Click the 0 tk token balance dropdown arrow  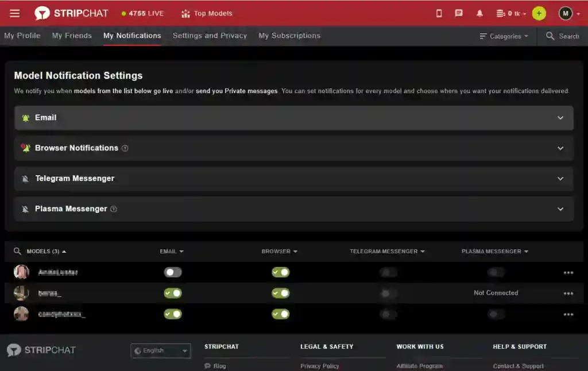coord(524,14)
